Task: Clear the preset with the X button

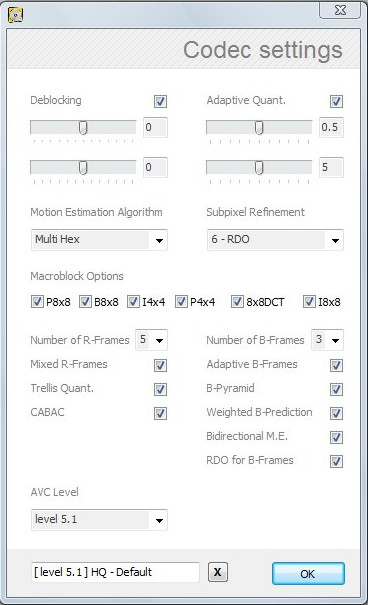Action: (x=218, y=572)
